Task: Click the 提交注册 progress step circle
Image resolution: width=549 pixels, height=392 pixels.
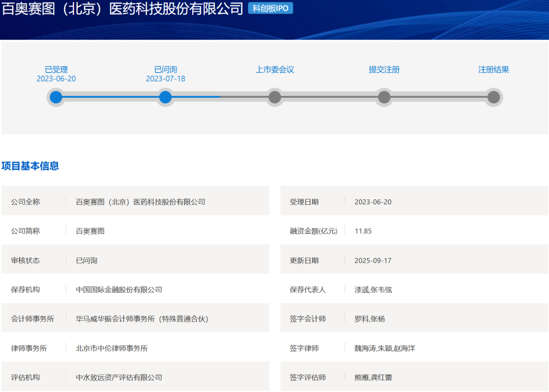Action: coord(384,97)
